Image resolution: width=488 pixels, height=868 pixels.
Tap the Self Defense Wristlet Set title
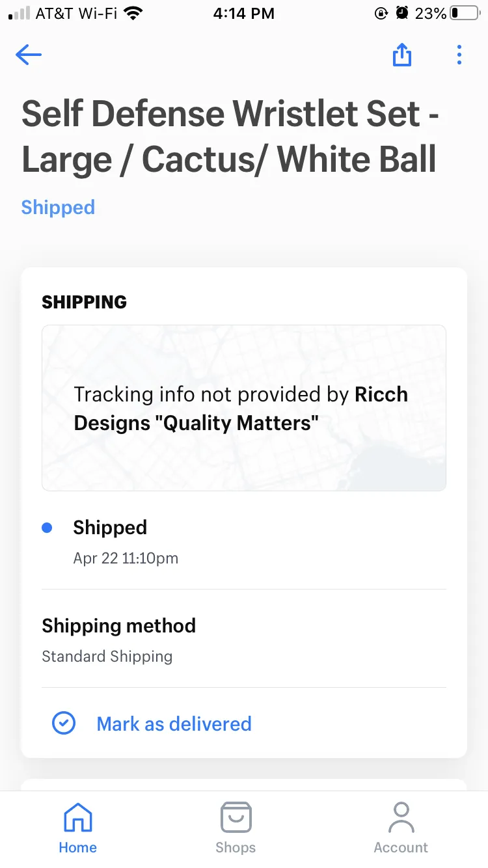230,137
